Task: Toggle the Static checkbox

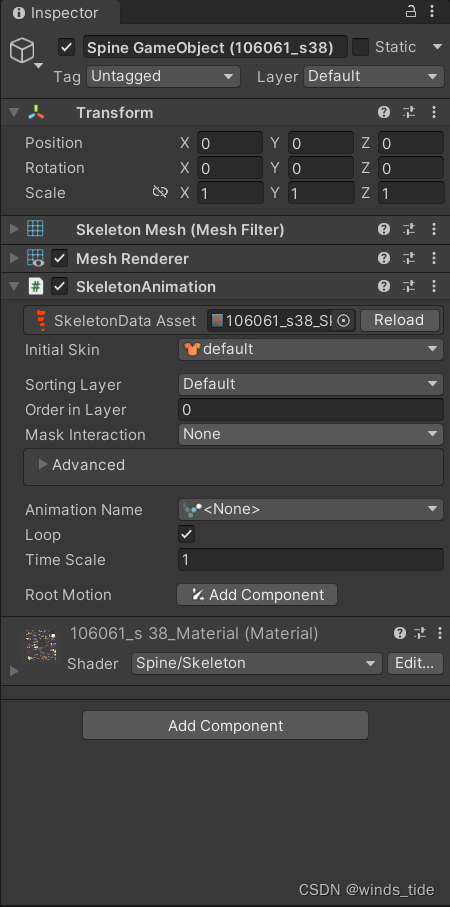Action: [x=360, y=47]
